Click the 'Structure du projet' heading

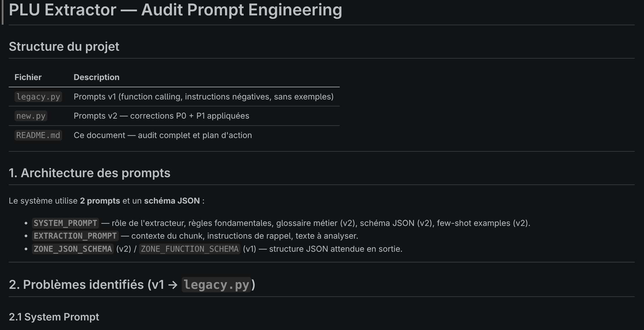[x=64, y=46]
